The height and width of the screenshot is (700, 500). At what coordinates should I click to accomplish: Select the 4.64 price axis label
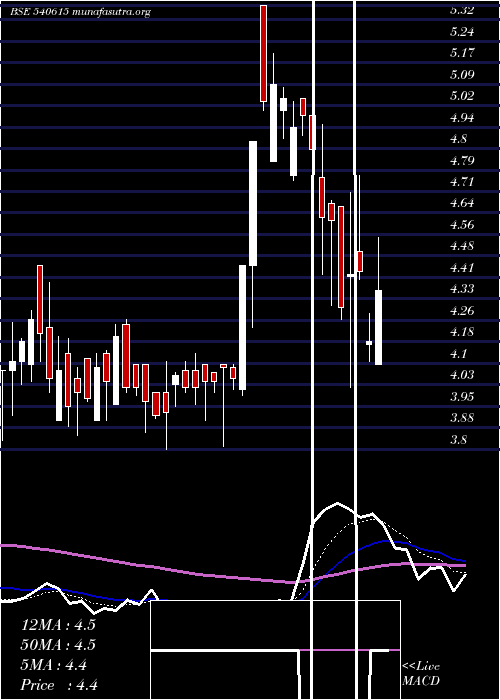point(462,203)
